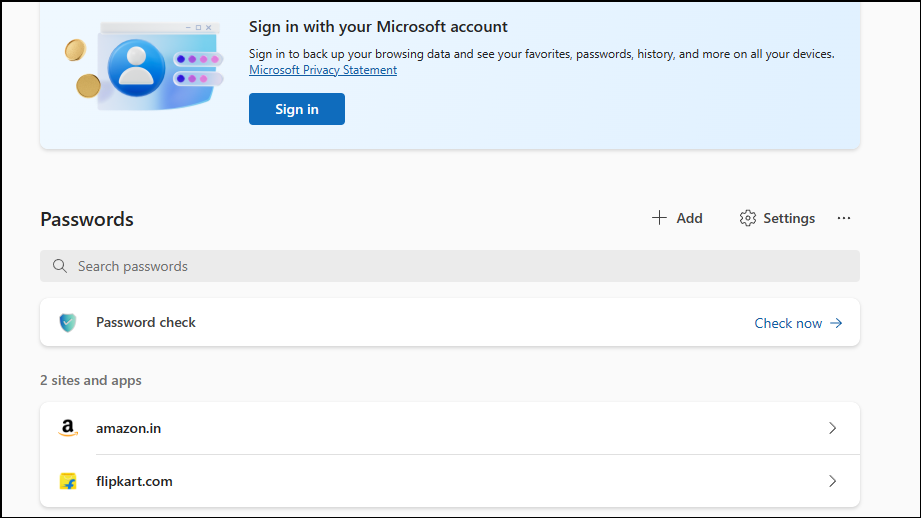Click the Flipkart logo icon
This screenshot has width=921, height=518.
[68, 481]
